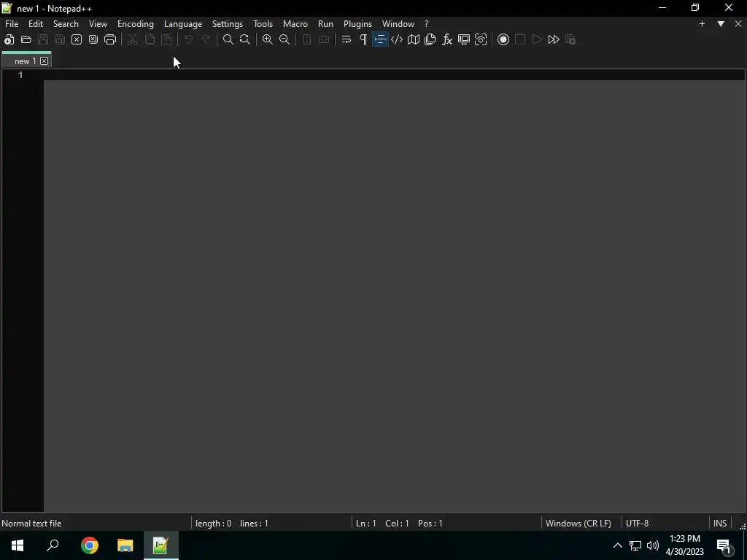This screenshot has width=747, height=560.
Task: Click UTF-8 encoding in status bar
Action: pyautogui.click(x=638, y=524)
